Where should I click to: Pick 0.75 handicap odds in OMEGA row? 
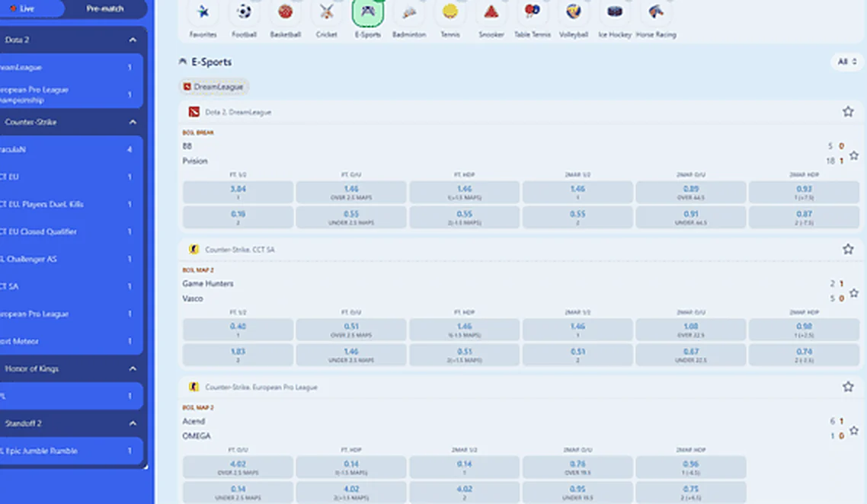(690, 493)
